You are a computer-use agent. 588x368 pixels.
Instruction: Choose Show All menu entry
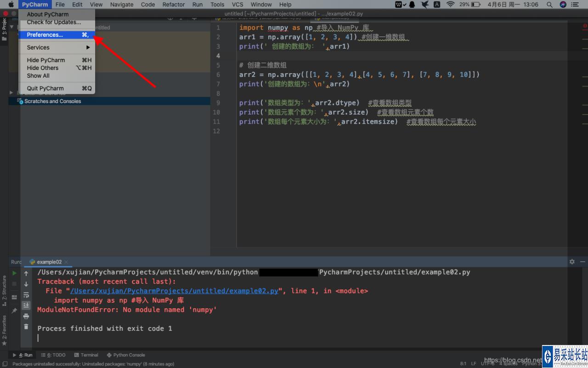click(x=57, y=75)
